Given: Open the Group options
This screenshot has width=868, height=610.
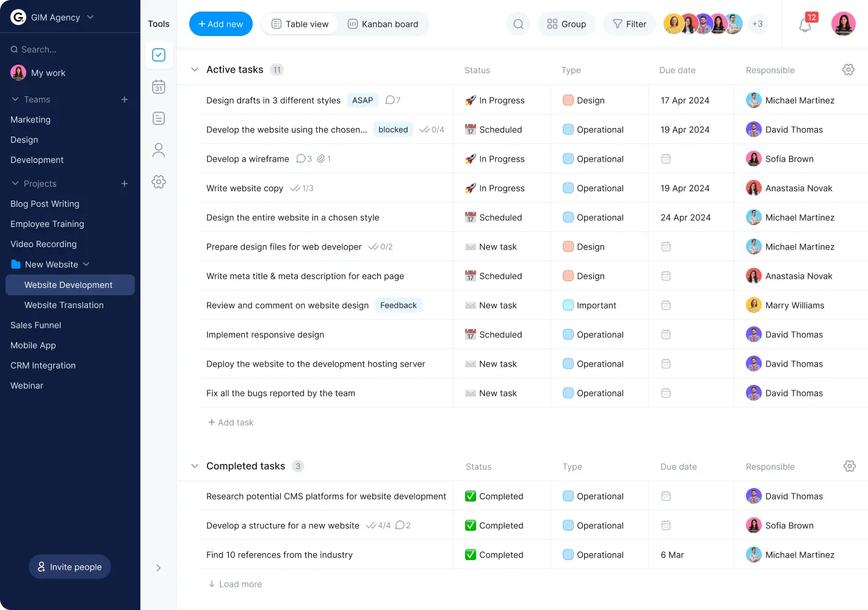Looking at the screenshot, I should click(566, 24).
